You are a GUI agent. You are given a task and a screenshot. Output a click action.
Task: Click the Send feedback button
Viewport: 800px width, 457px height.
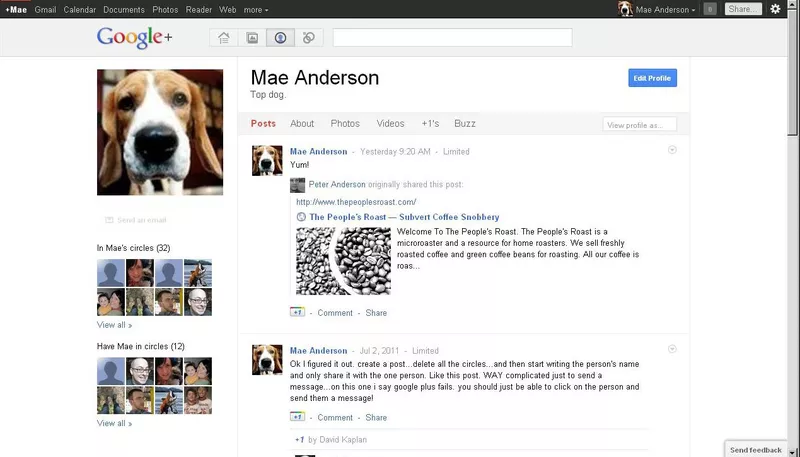[756, 449]
